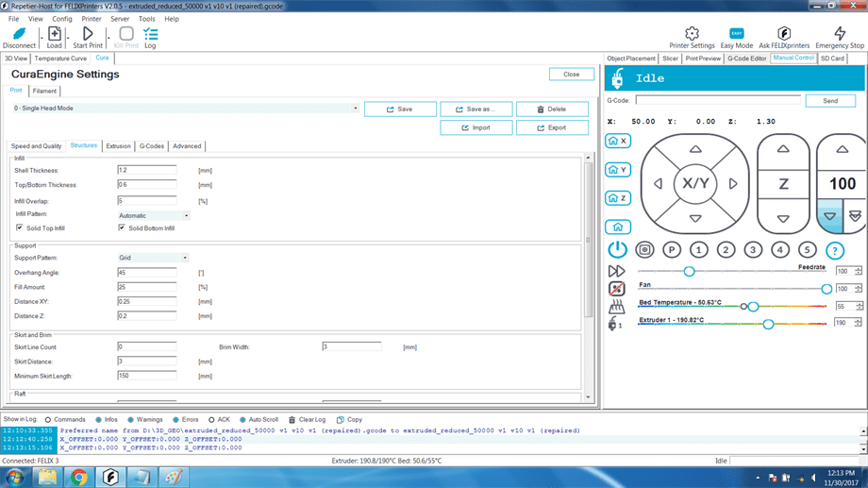Home all axes

click(x=618, y=227)
